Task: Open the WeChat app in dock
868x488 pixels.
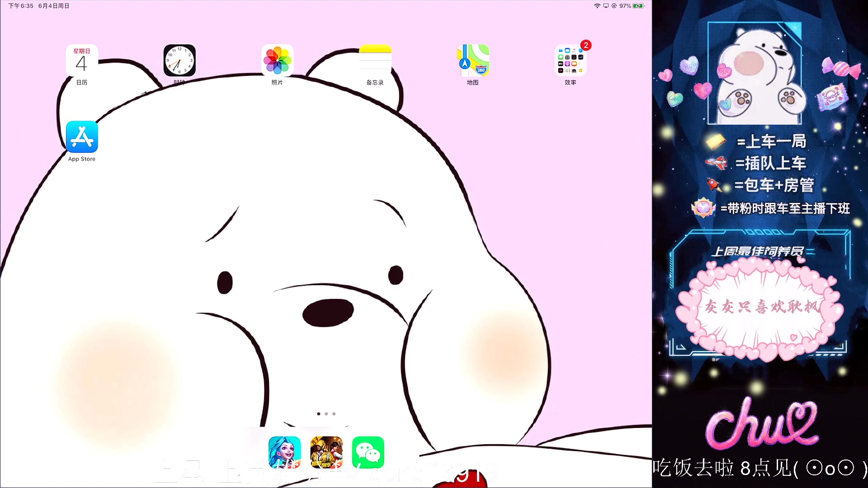Action: (368, 452)
